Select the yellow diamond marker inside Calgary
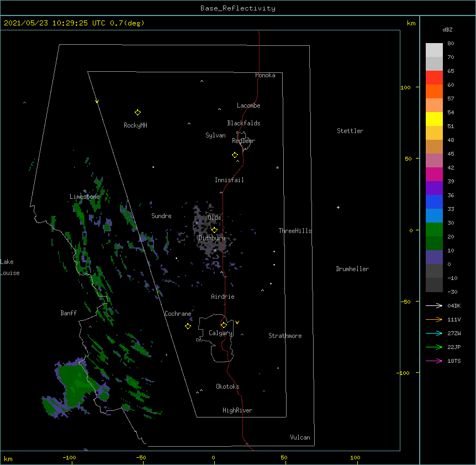Screen dimensions: 476x465 tap(224, 325)
